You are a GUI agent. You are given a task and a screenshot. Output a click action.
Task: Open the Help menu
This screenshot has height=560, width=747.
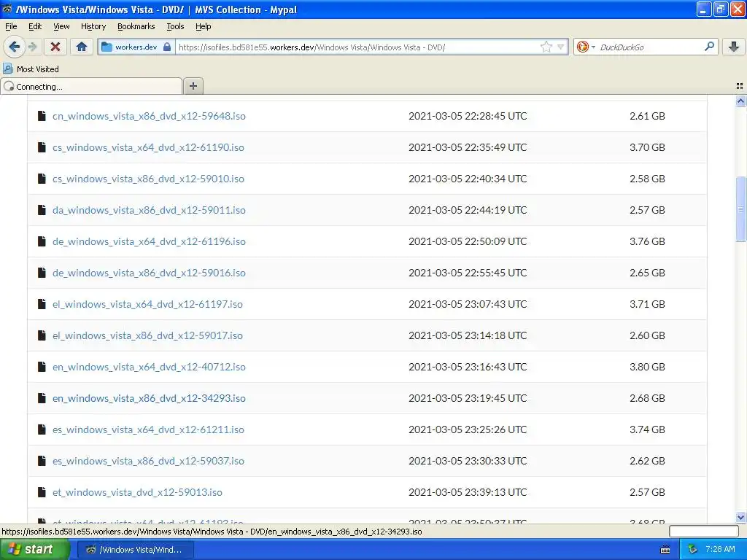(x=203, y=27)
